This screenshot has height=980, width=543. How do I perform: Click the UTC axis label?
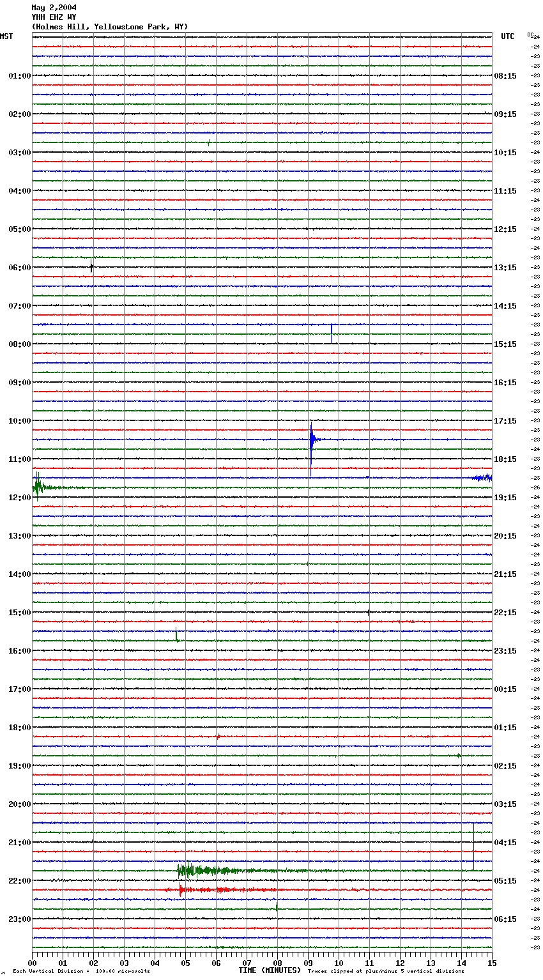508,36
